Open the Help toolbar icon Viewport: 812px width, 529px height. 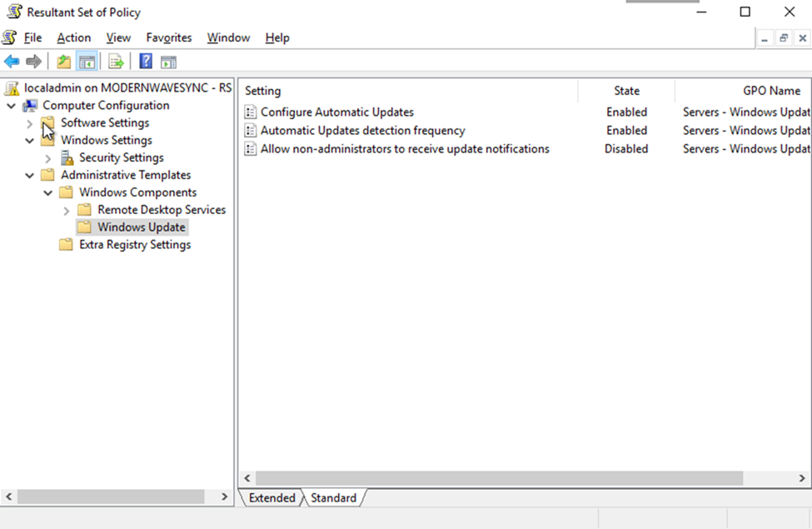coord(146,62)
